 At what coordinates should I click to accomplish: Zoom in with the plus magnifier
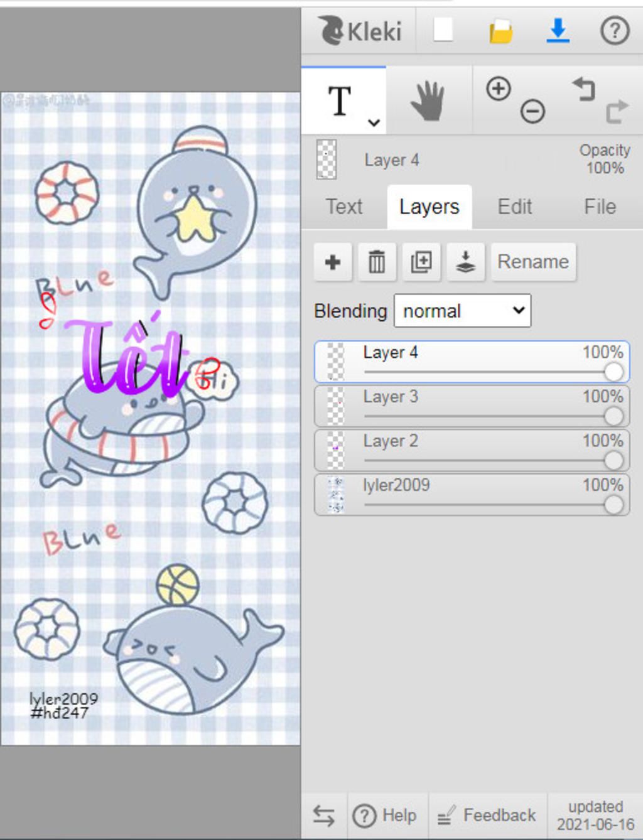499,89
